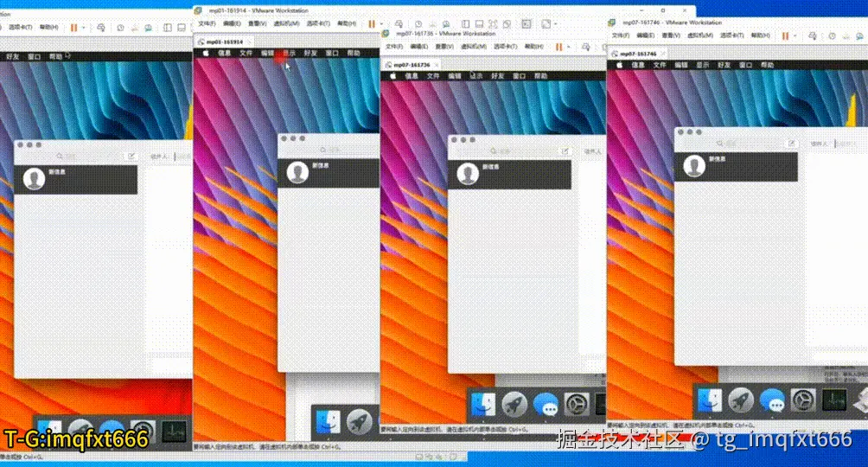Open console view icon in mp01-161914 toolbar
Viewport: 868px width, 467px height.
527,24
